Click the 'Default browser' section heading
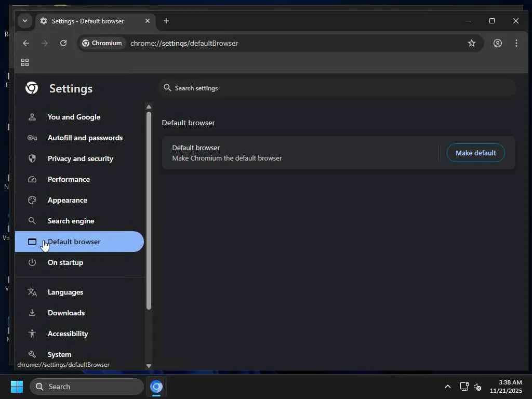The height and width of the screenshot is (399, 532). (188, 123)
